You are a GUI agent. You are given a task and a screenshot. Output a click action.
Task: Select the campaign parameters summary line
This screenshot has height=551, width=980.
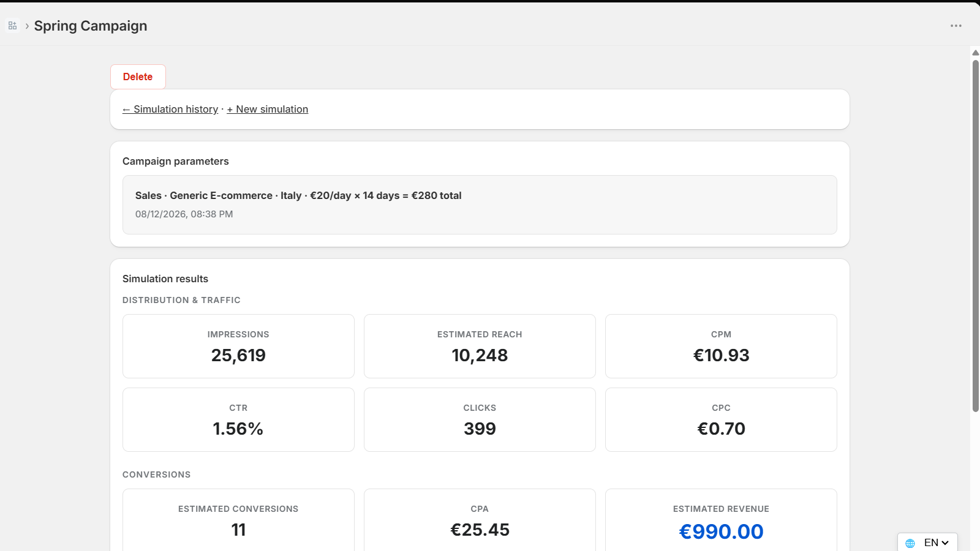click(298, 195)
